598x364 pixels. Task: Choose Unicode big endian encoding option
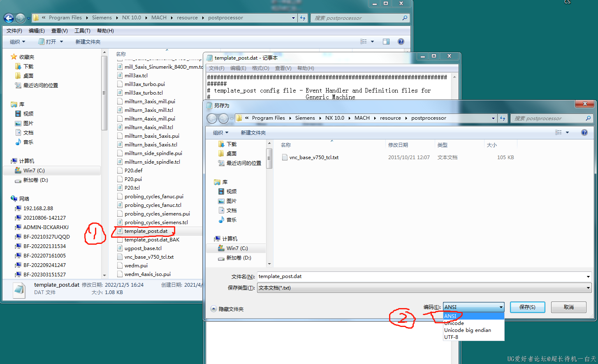click(x=473, y=330)
